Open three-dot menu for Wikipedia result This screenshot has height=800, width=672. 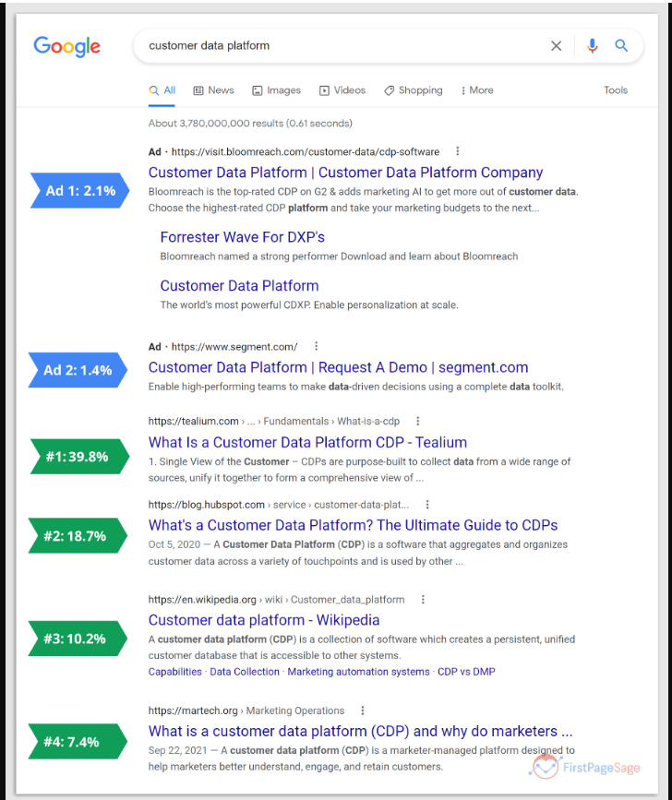tap(423, 600)
